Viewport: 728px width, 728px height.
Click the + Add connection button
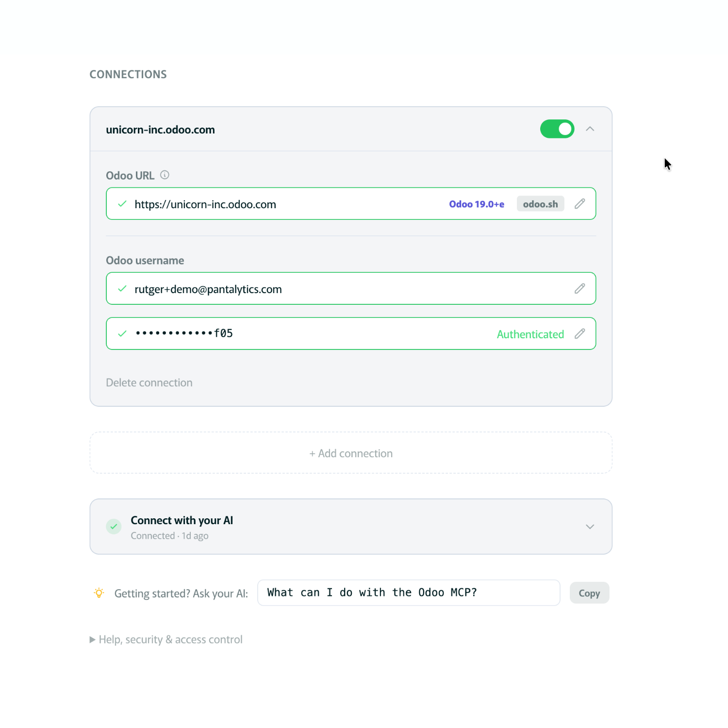click(x=351, y=453)
